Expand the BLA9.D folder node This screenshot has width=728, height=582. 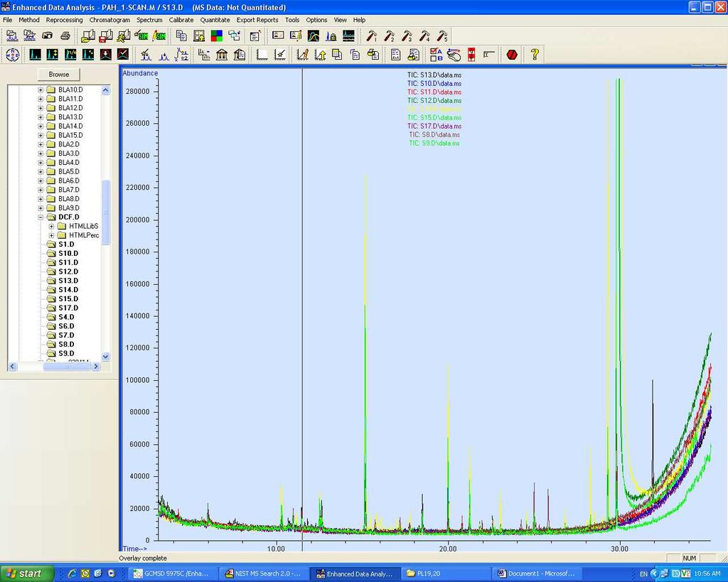[41, 208]
